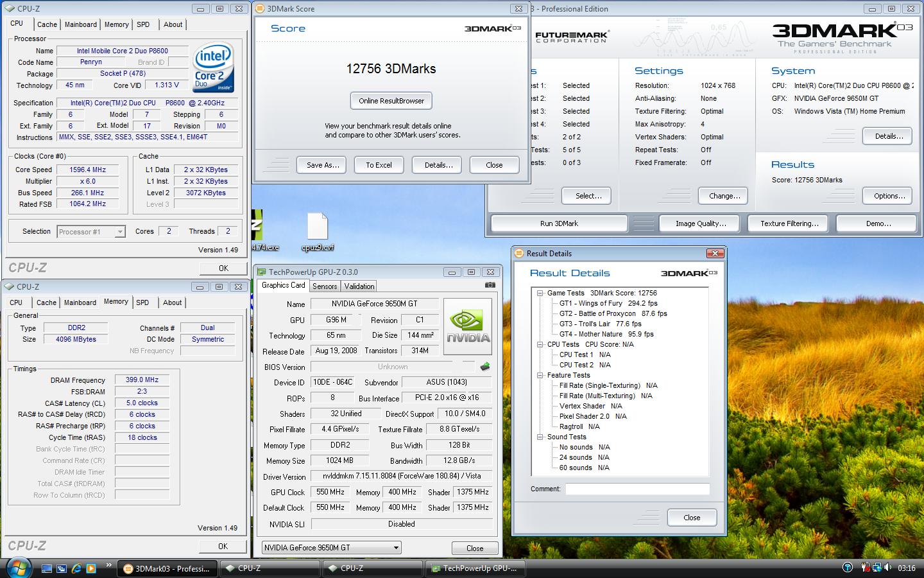Click the network tray icon
924x578 pixels.
pyautogui.click(x=876, y=568)
